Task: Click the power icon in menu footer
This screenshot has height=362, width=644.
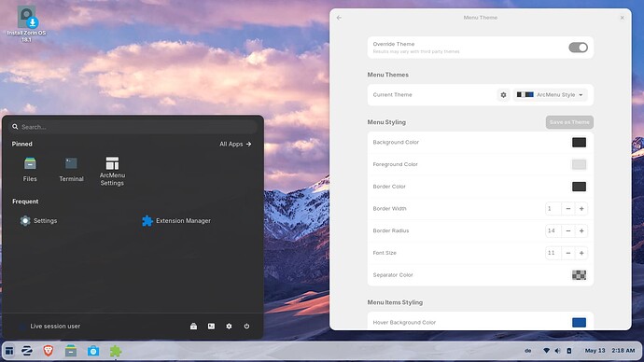Action: coord(246,327)
